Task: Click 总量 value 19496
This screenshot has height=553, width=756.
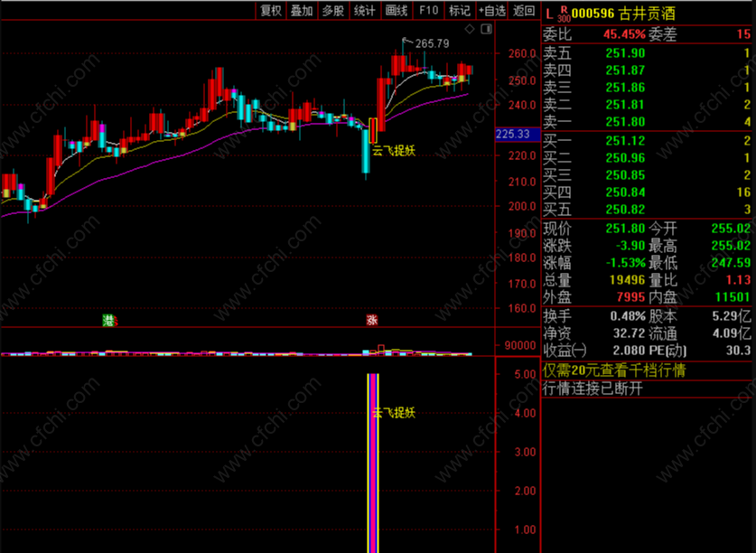Action: (x=627, y=280)
